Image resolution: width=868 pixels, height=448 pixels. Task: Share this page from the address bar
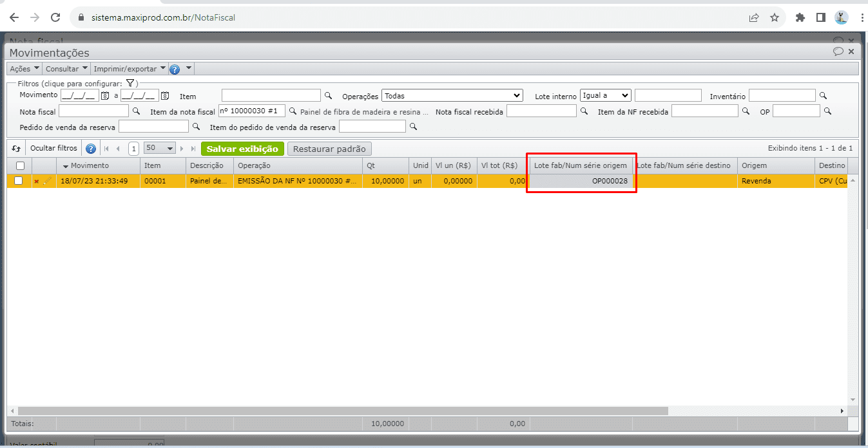click(754, 17)
